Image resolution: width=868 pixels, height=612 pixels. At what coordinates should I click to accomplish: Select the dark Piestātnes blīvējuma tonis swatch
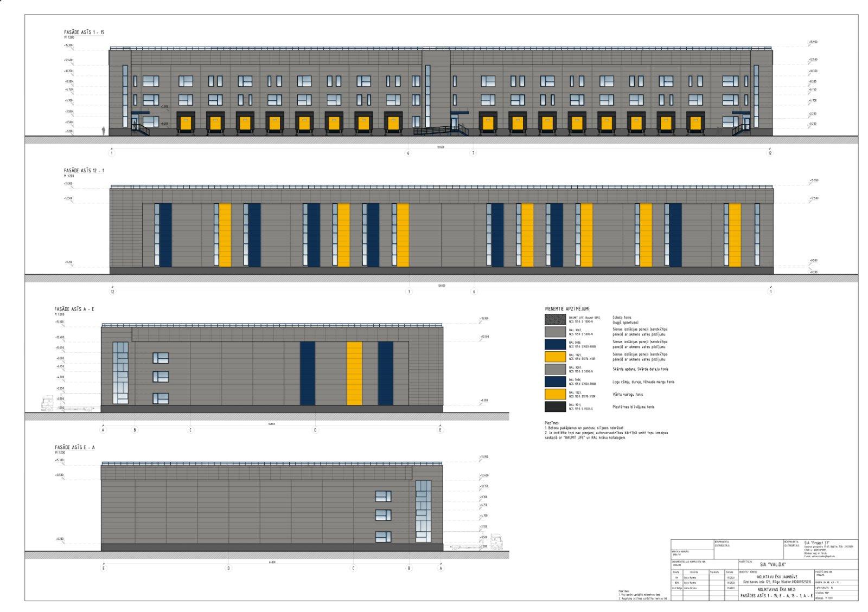pos(555,407)
